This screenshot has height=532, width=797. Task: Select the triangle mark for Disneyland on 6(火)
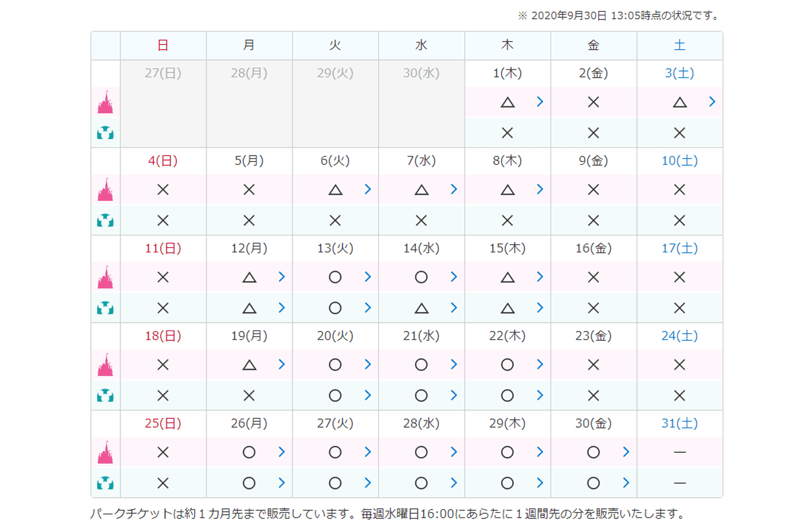pos(335,190)
